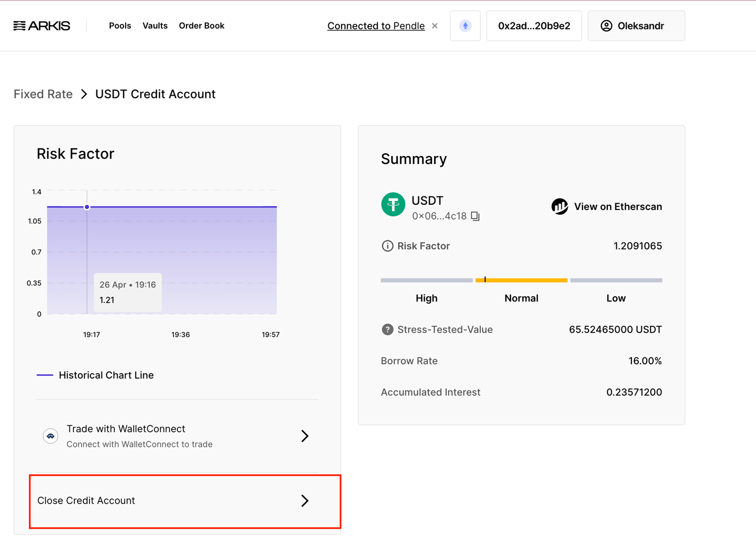
Task: Click the Risk Factor info icon
Action: coord(387,246)
